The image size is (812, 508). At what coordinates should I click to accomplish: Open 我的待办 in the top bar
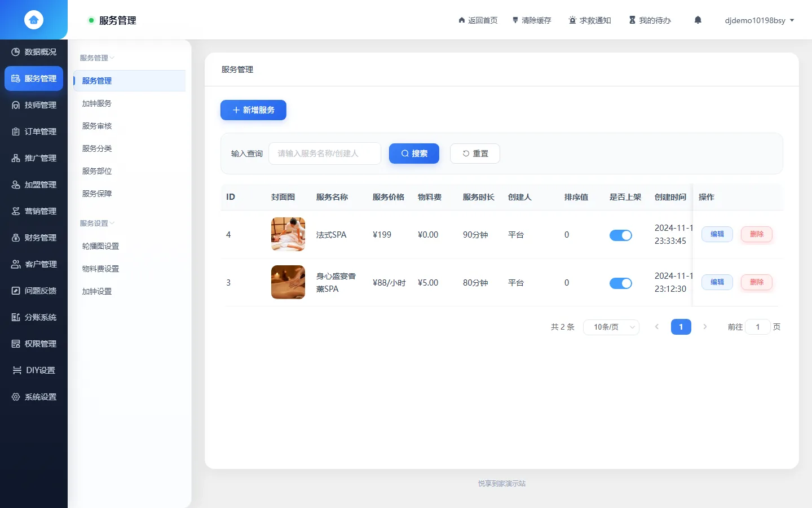650,20
